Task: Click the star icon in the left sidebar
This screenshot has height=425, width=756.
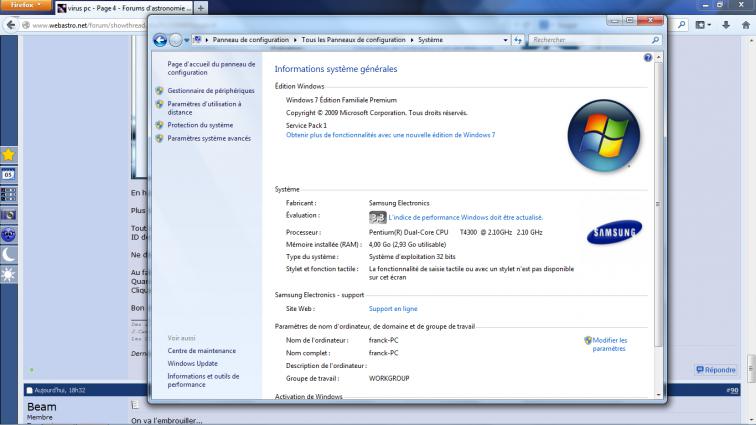Action: 9,155
